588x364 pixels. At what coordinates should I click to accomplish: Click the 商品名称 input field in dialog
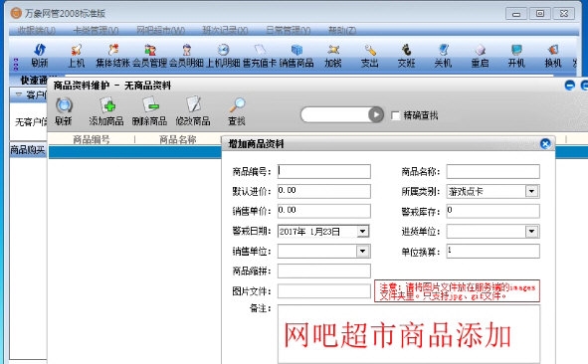click(x=492, y=171)
